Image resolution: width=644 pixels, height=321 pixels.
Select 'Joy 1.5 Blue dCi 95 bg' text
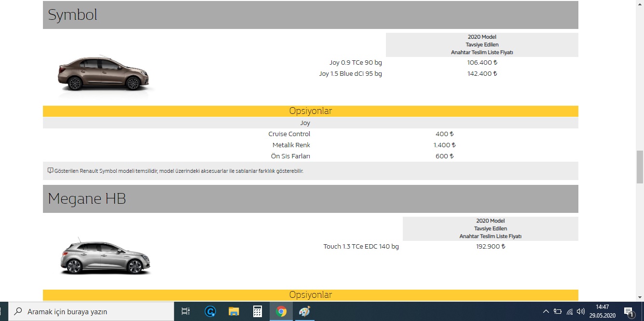click(x=351, y=73)
